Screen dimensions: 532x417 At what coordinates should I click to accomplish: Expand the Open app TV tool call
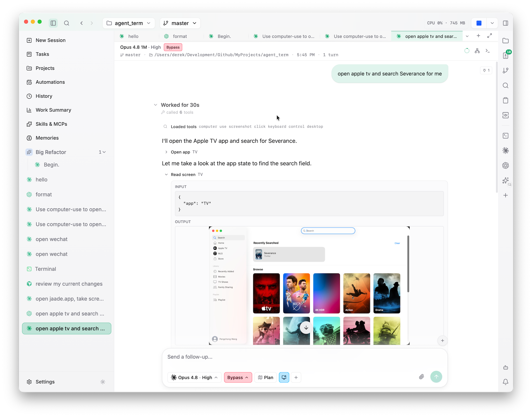point(166,152)
